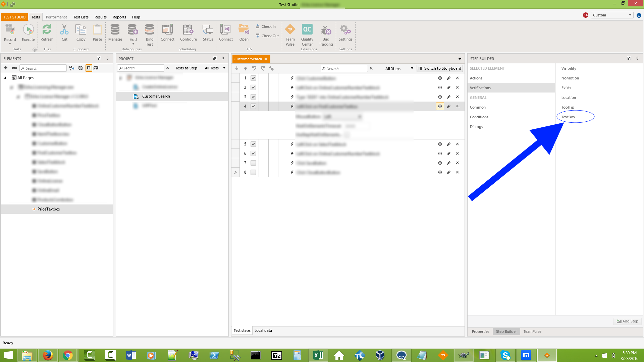This screenshot has width=644, height=362.
Task: Select the TextBox verification option
Action: tap(568, 117)
